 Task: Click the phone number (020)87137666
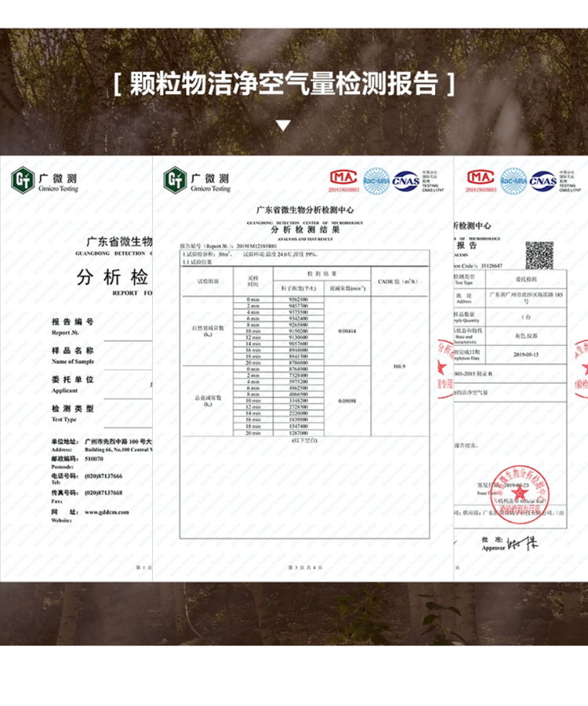pos(103,476)
